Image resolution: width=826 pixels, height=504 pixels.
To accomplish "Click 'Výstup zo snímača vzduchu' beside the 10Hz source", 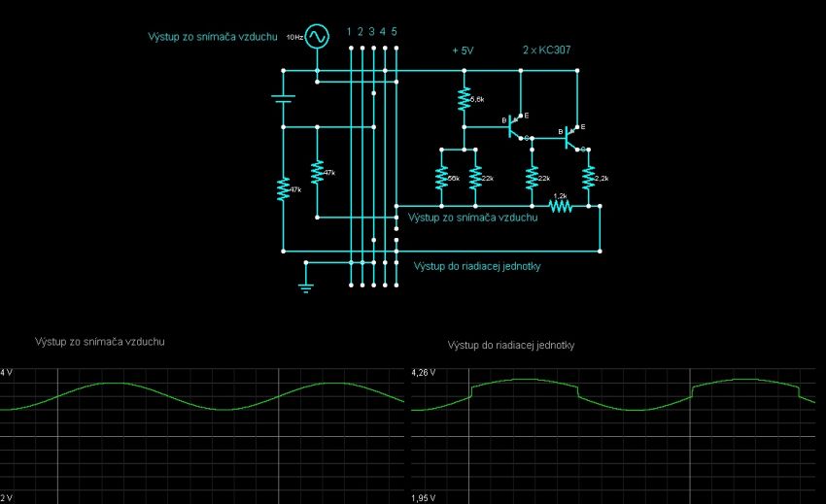I will click(212, 37).
